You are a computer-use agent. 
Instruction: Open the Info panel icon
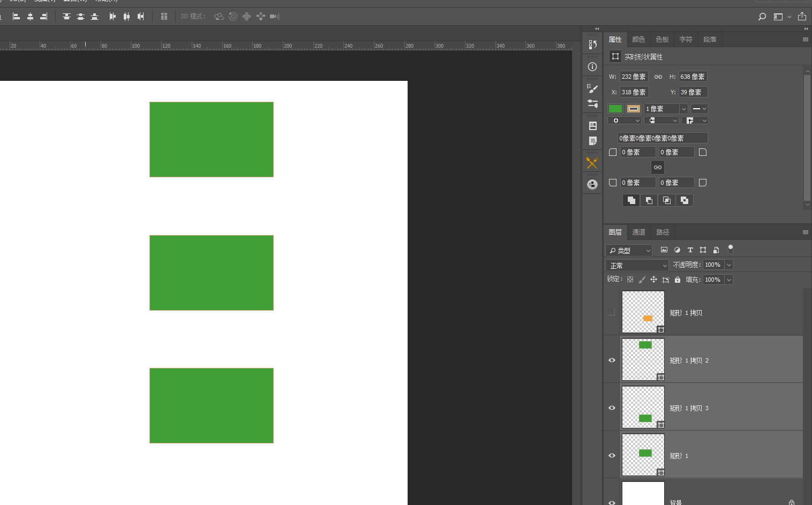[x=592, y=67]
